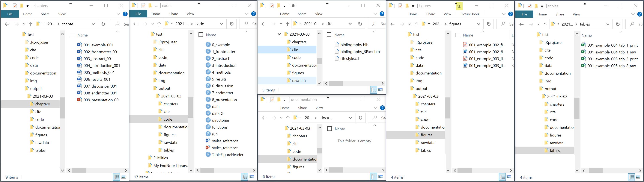Collapse the 2021-03-03 folder in cite tree
This screenshot has height=182, width=644.
pyautogui.click(x=279, y=34)
